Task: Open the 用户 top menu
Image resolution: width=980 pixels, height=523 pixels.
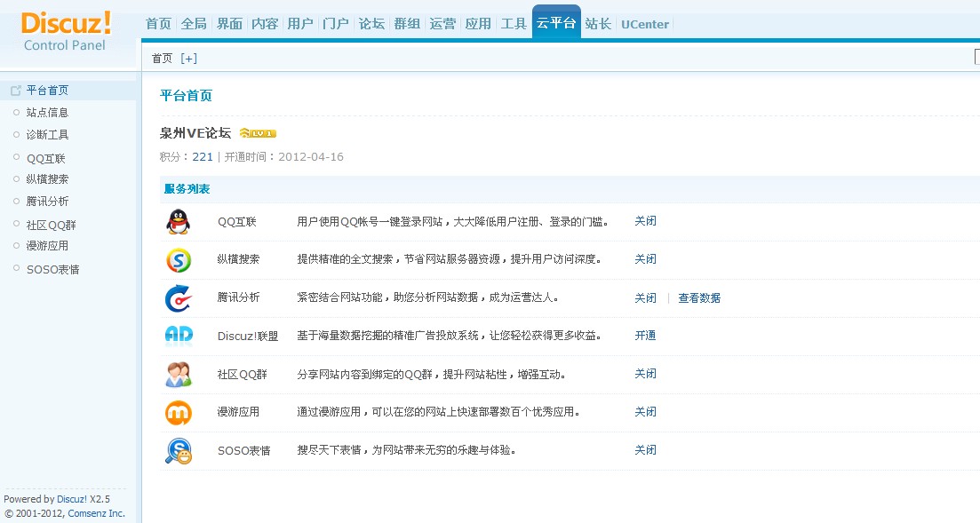Action: tap(300, 24)
